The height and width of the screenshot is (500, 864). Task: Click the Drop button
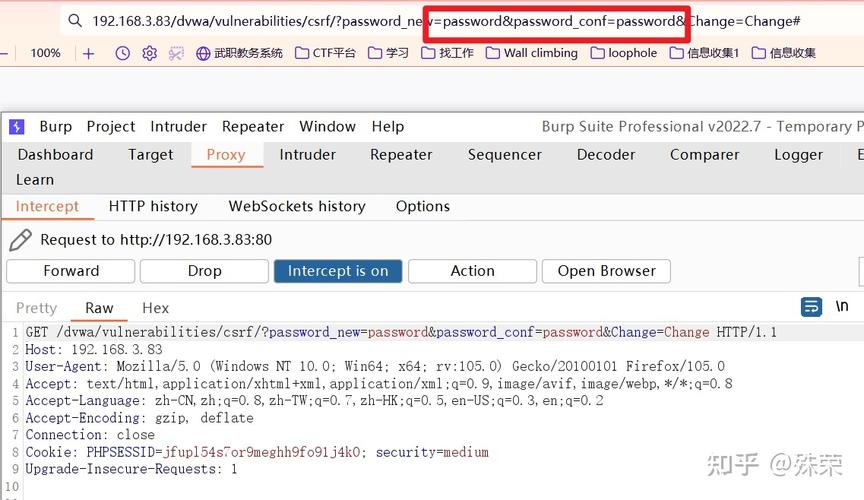204,271
